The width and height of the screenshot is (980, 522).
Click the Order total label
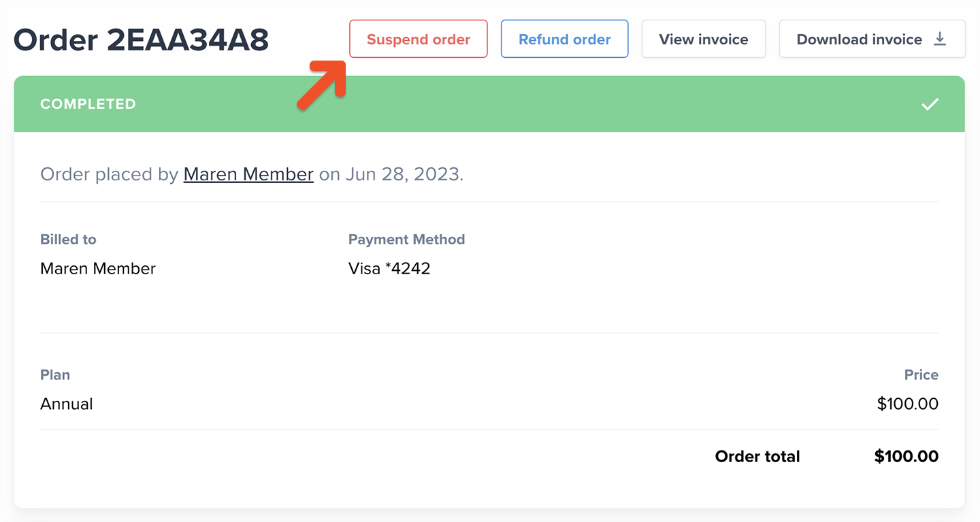pos(757,457)
